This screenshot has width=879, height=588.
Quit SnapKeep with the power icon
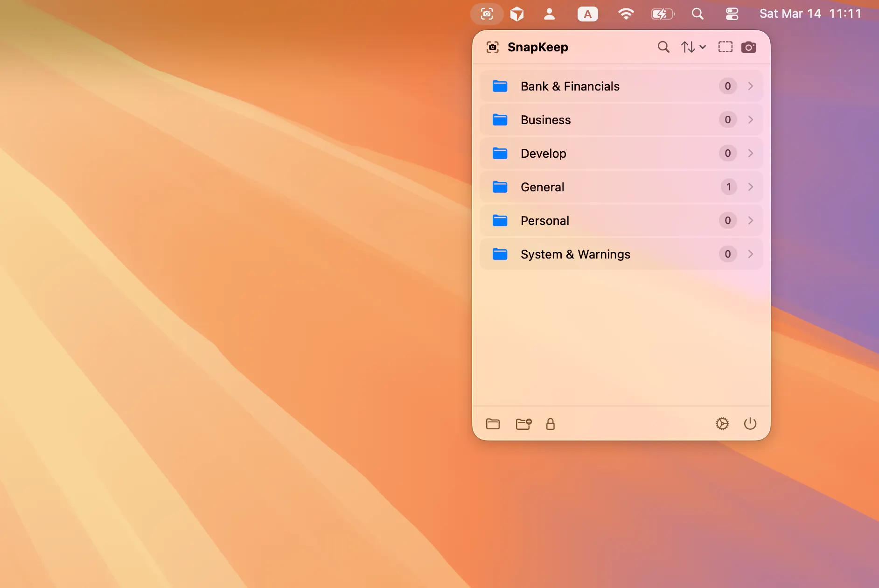coord(750,424)
